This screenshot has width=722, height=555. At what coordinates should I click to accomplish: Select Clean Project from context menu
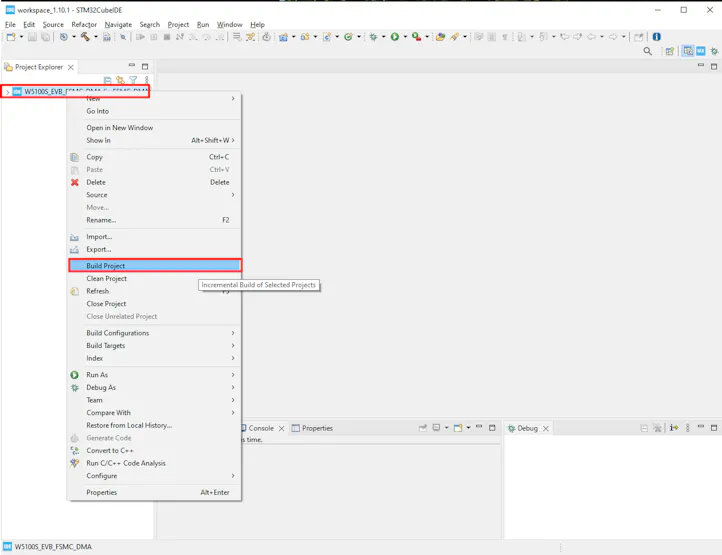(155, 279)
